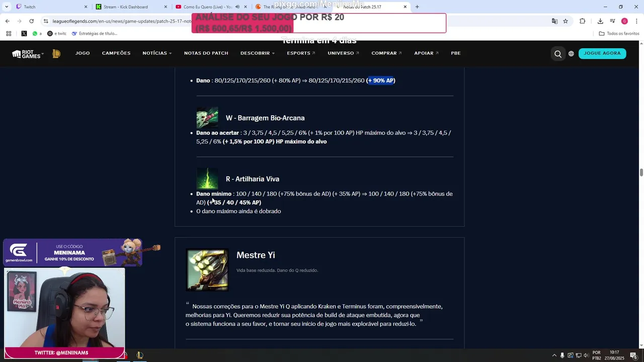Show hidden system tray icons

pyautogui.click(x=554, y=355)
